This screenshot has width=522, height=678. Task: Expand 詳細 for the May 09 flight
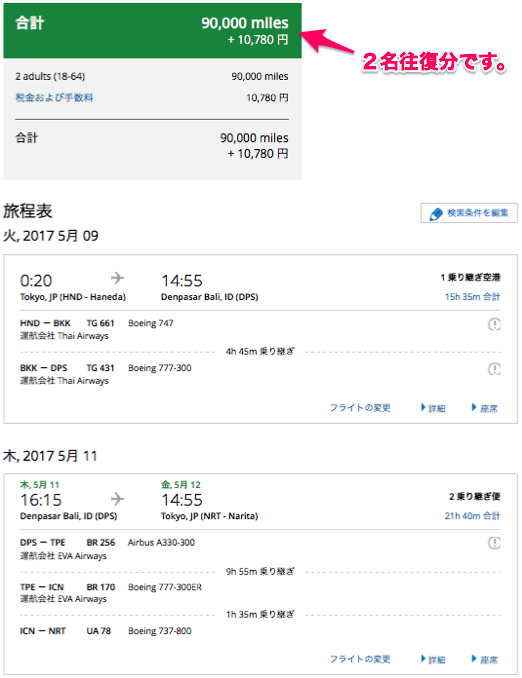(433, 408)
